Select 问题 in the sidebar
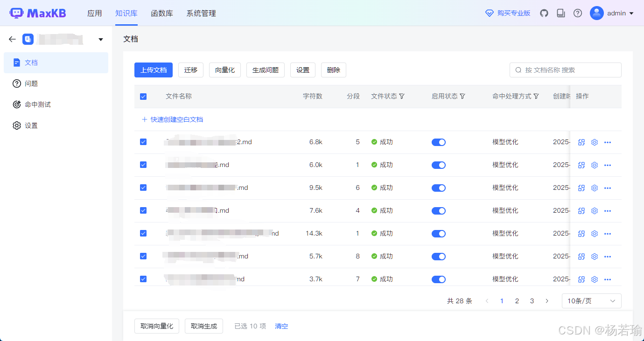 56,84
